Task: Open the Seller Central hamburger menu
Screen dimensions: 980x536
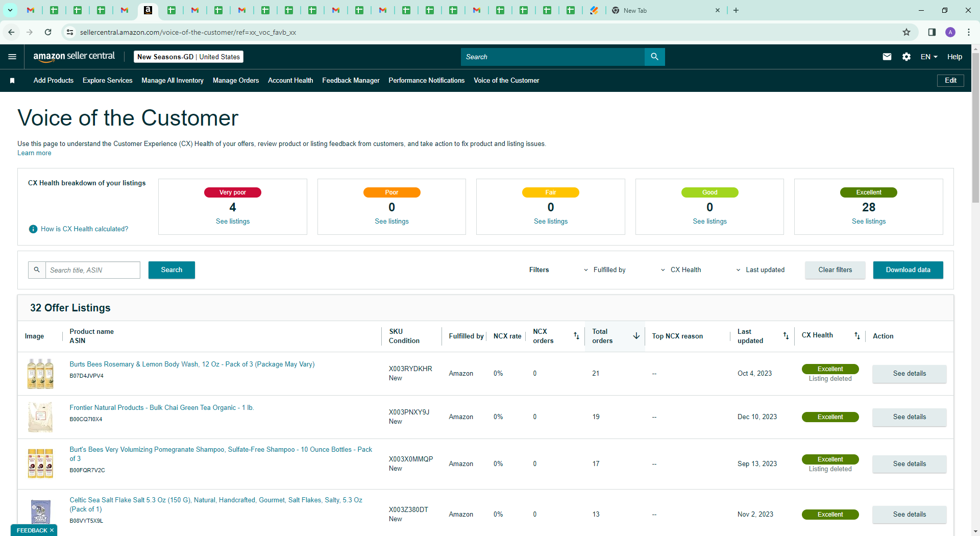Action: pos(12,57)
